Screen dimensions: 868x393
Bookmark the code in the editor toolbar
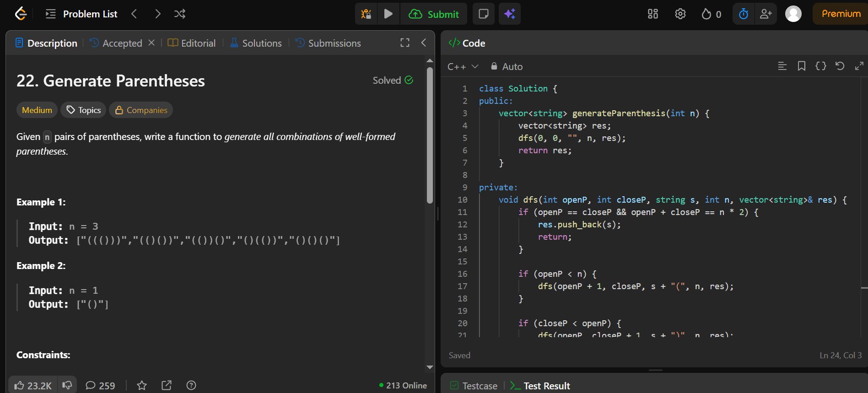coord(801,66)
